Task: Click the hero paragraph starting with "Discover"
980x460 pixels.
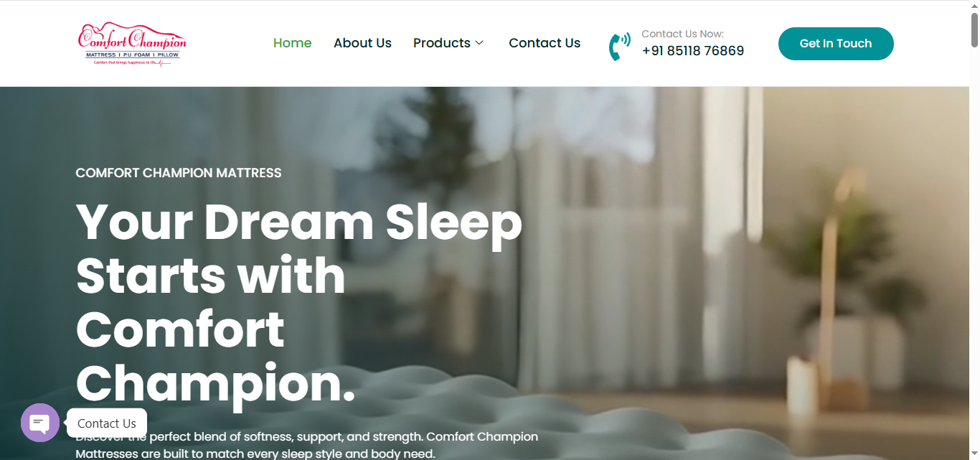Action: [307, 445]
